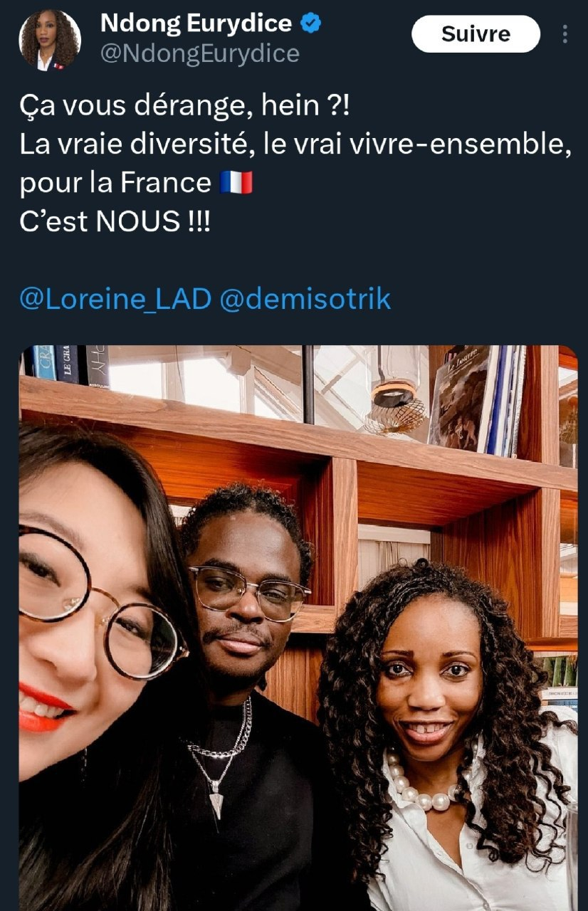588x911 pixels.
Task: Tap the "pour la France" text
Action: [115, 184]
